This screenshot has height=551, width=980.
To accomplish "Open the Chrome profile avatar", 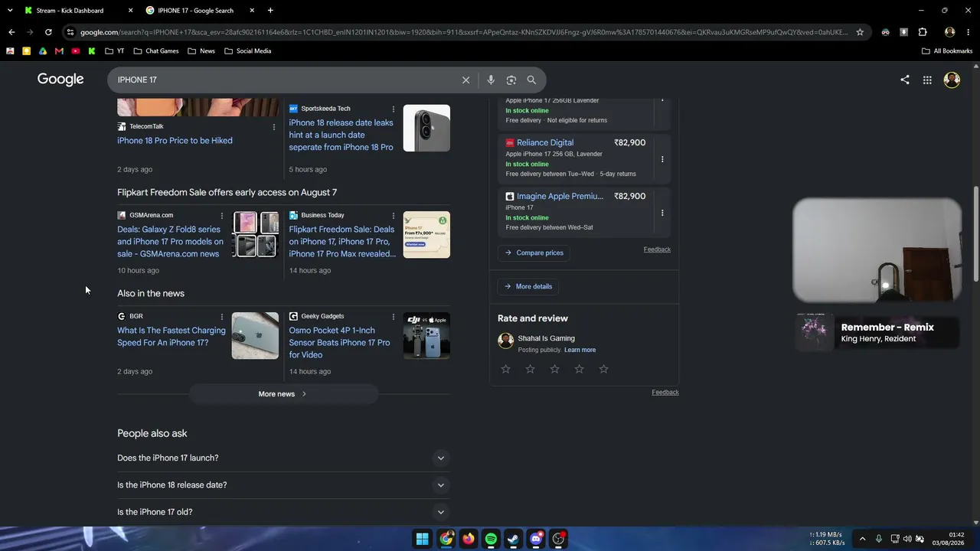I will [x=949, y=32].
